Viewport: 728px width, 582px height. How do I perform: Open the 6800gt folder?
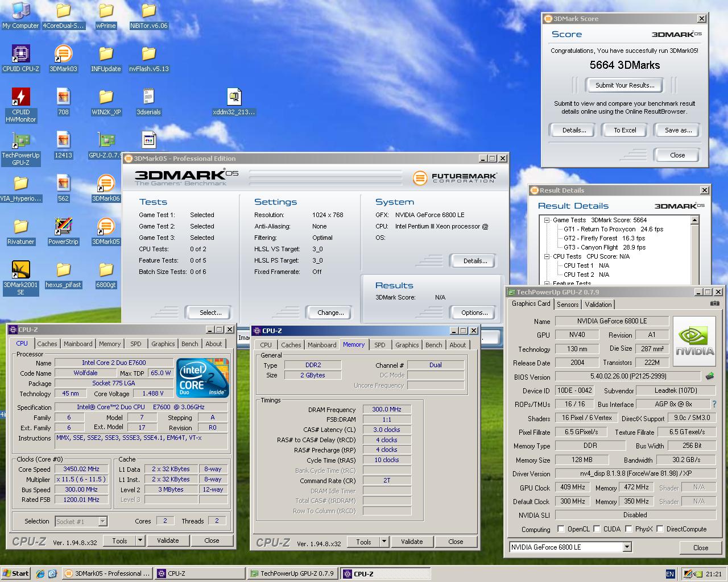(106, 275)
